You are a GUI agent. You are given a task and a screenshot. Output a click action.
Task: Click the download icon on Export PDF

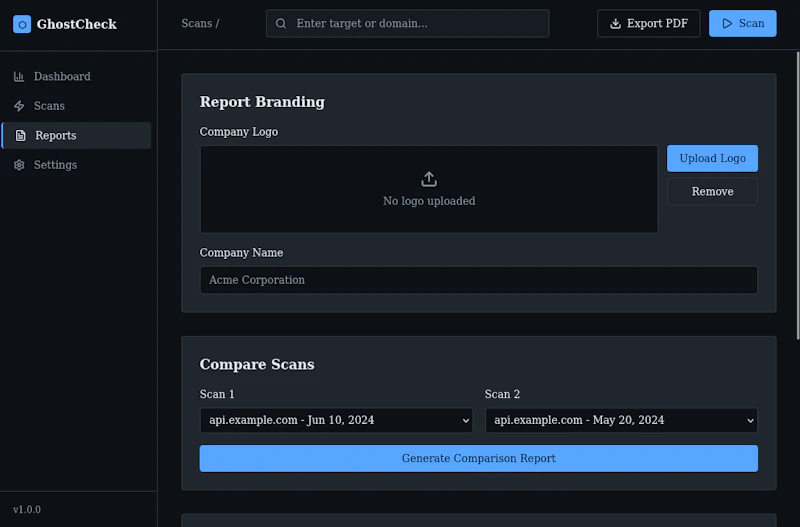[615, 23]
